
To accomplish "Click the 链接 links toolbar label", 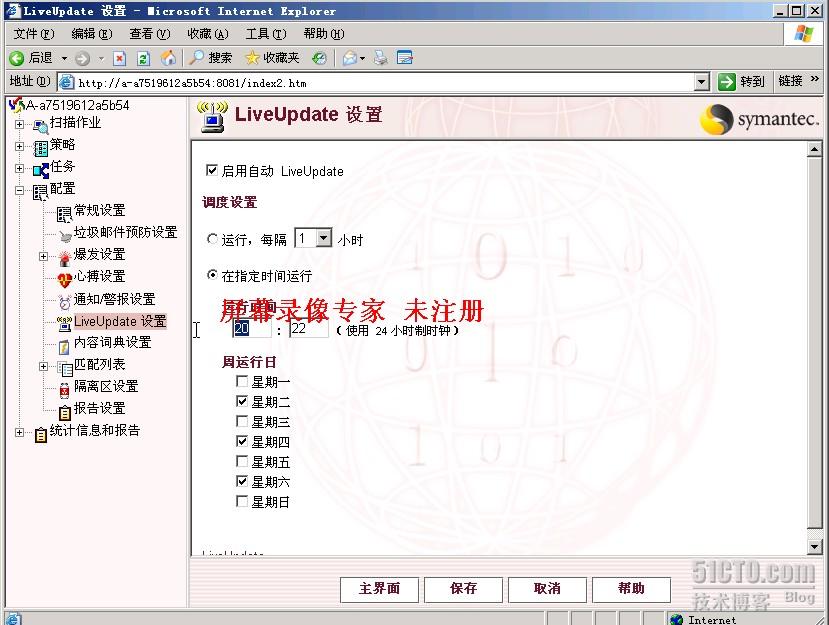I will point(791,81).
